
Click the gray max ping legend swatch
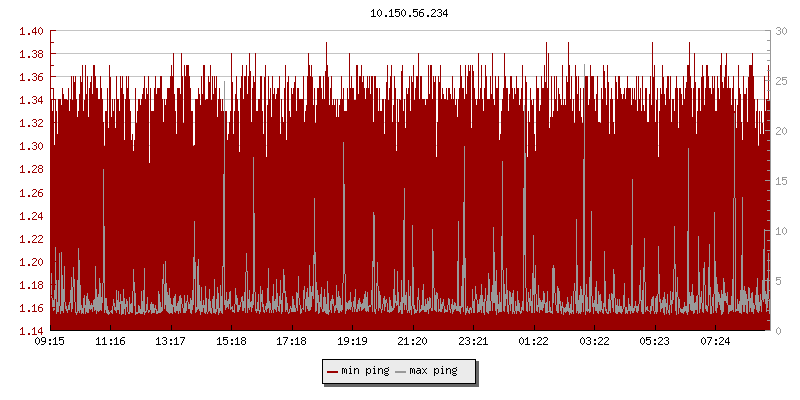401,371
